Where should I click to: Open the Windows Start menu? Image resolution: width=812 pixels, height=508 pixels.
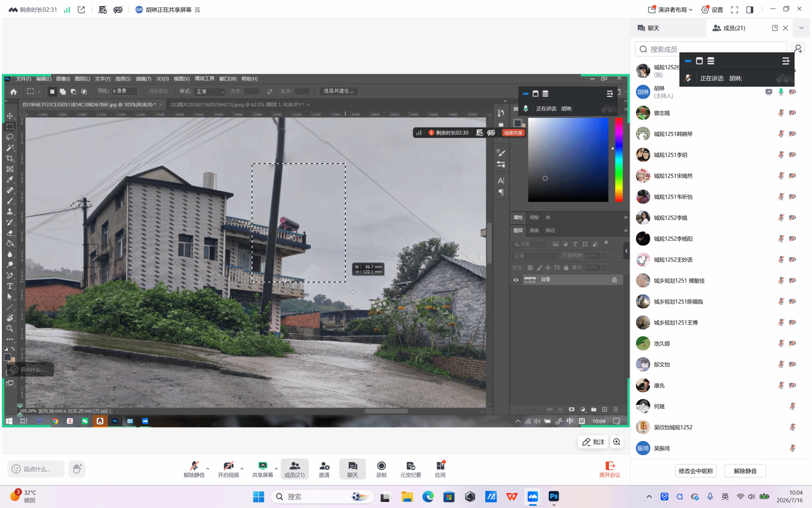coord(259,496)
